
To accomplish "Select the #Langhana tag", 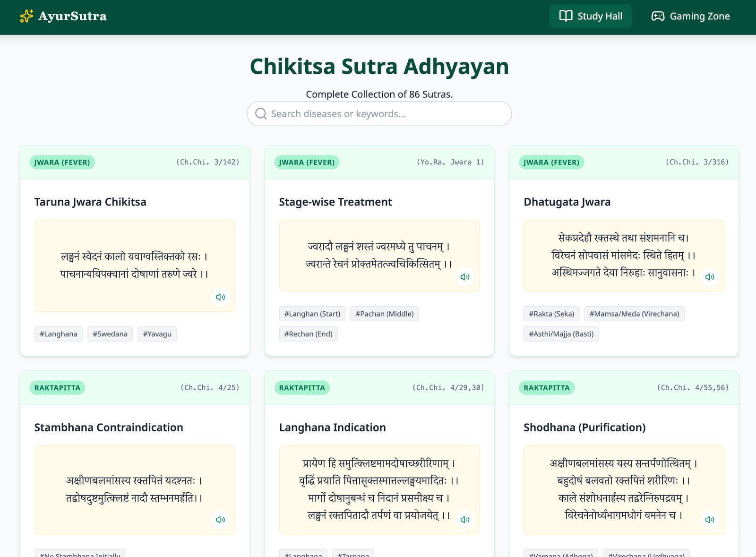I will [x=59, y=334].
